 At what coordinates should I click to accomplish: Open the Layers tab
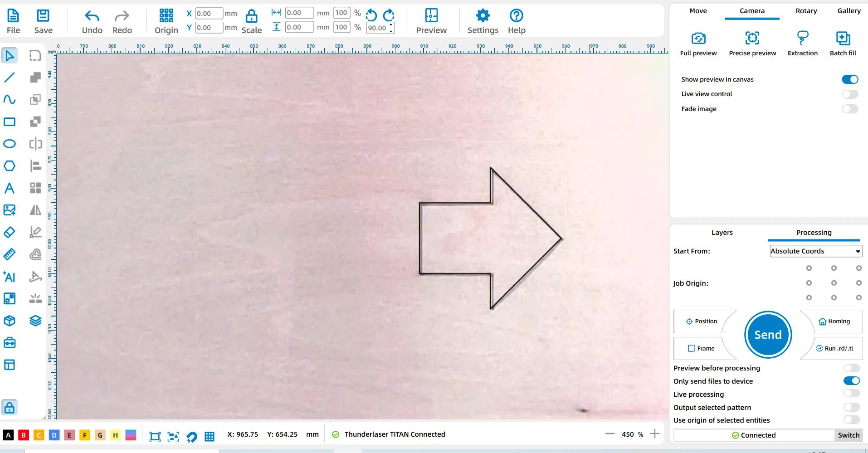coord(722,233)
